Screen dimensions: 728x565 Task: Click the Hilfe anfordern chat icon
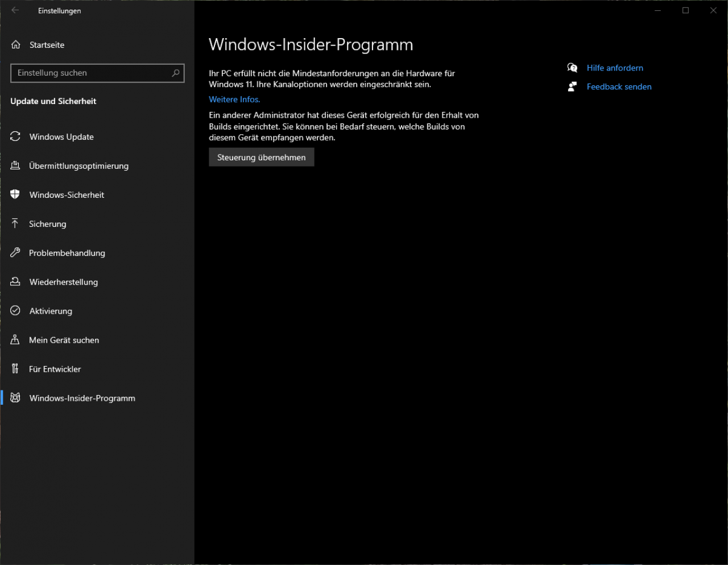[x=572, y=68]
